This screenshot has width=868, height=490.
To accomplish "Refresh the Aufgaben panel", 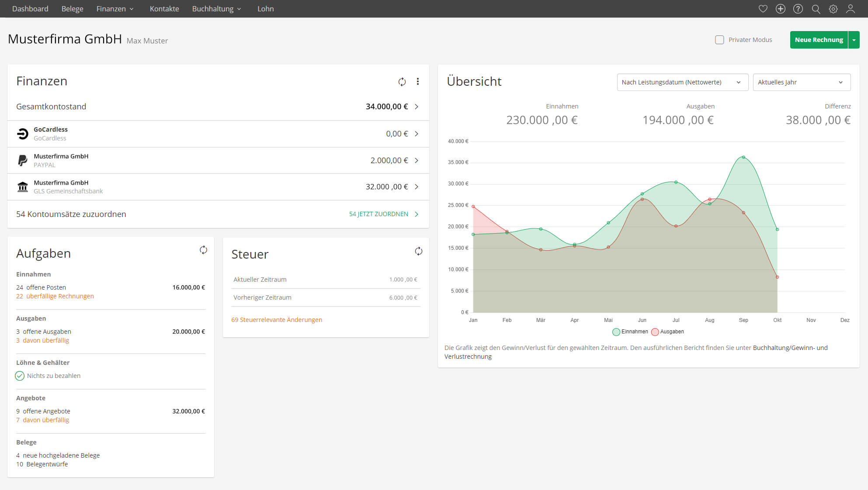I will coord(203,250).
